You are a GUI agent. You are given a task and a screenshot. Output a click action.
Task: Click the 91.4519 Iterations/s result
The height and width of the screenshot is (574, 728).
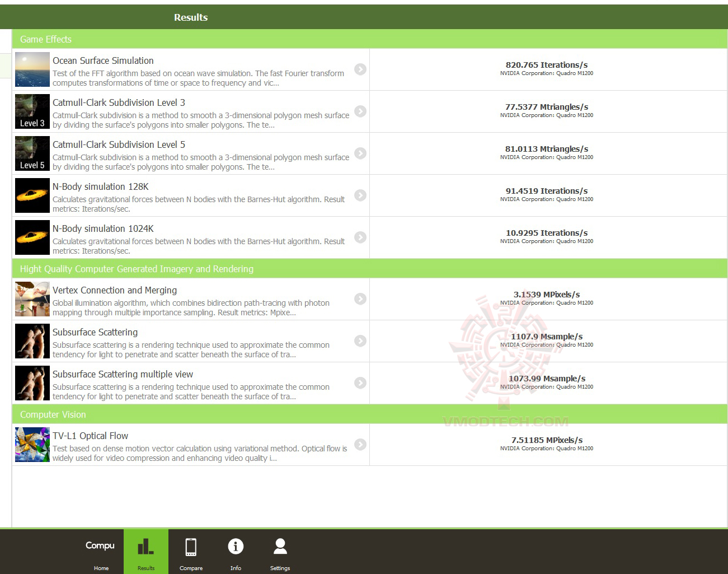point(547,191)
